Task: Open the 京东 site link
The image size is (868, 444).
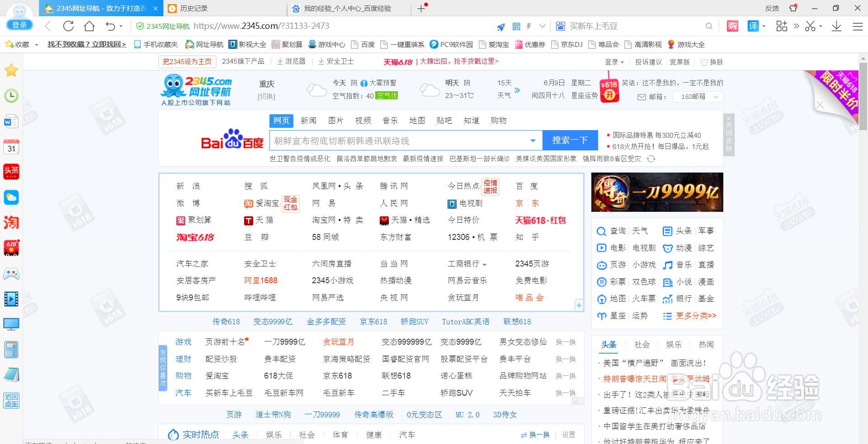Action: (527, 203)
